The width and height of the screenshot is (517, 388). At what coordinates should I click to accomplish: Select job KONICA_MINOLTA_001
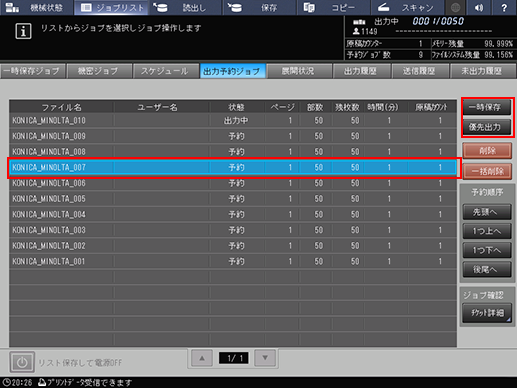coord(233,261)
